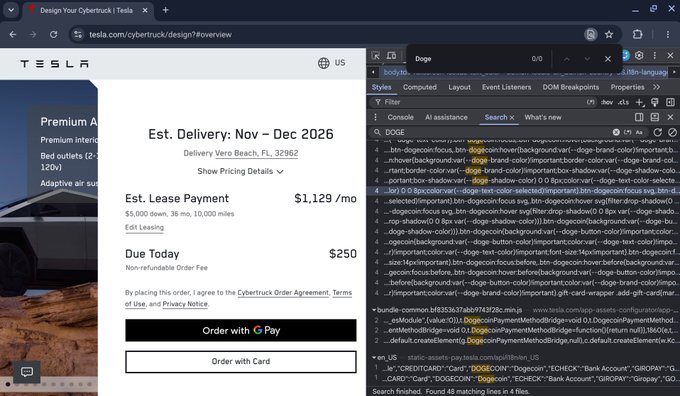The height and width of the screenshot is (396, 680).
Task: Open the Console drawer tab
Action: 400,117
